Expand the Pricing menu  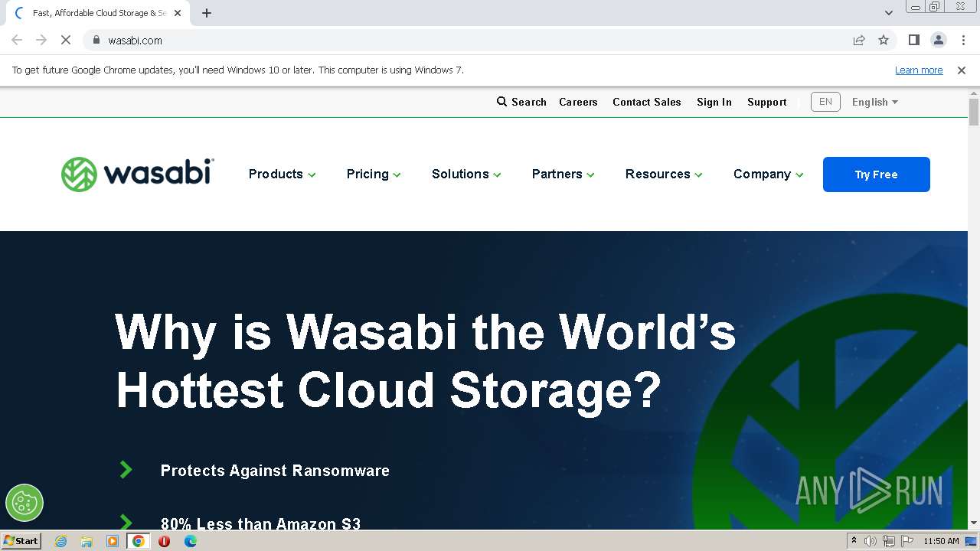374,174
